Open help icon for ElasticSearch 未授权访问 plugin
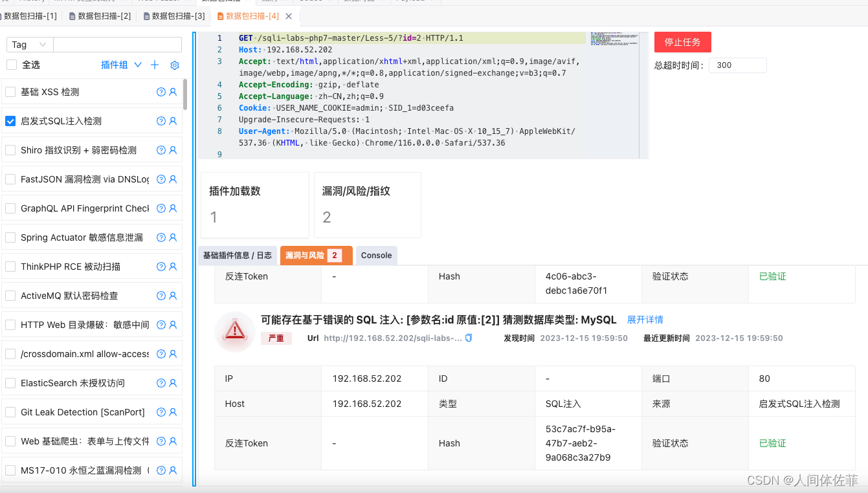Image resolution: width=868 pixels, height=493 pixels. (x=161, y=383)
